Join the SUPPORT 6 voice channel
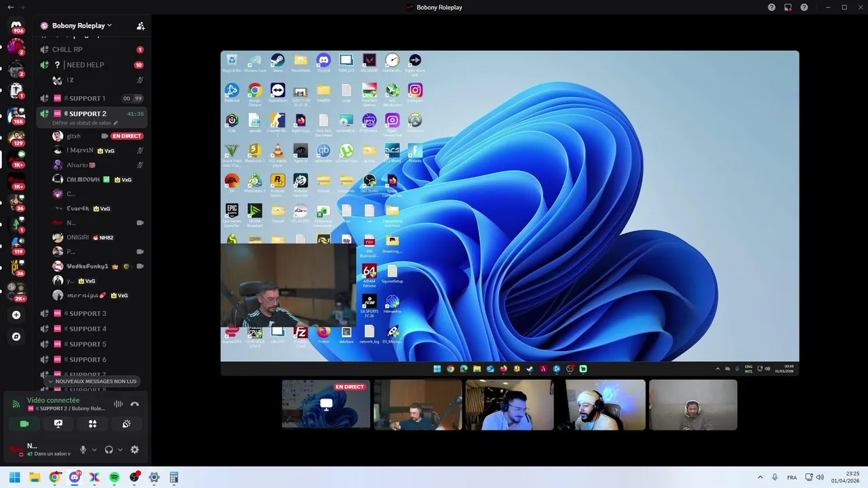 pyautogui.click(x=92, y=360)
